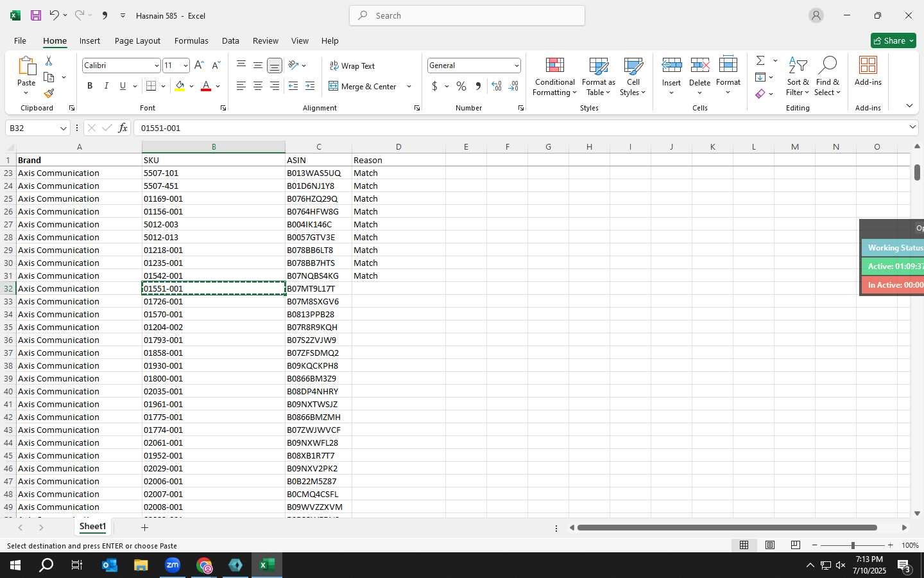Screen dimensions: 924x578
Task: Toggle bottom vertical alignment
Action: (275, 66)
